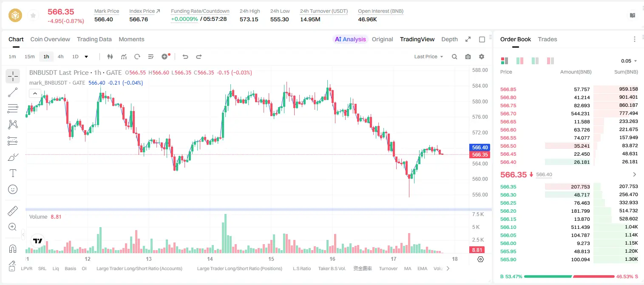The image size is (644, 285).
Task: Click the AI Analysis button
Action: pyautogui.click(x=350, y=39)
